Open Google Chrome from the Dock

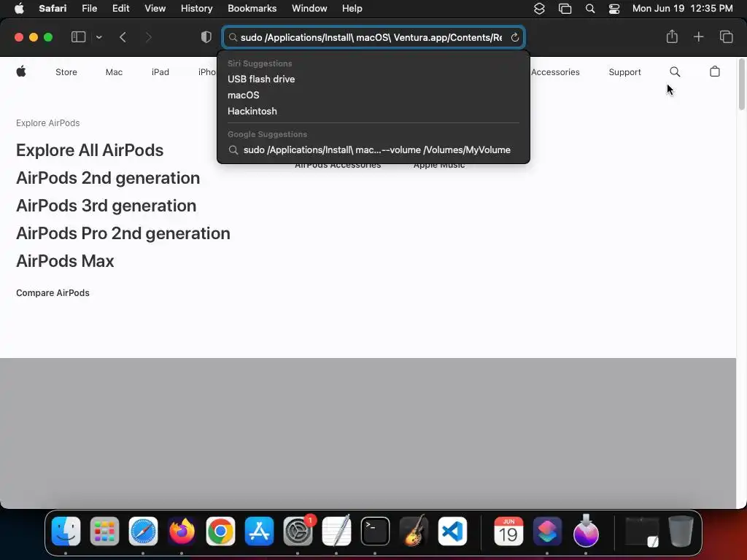220,531
